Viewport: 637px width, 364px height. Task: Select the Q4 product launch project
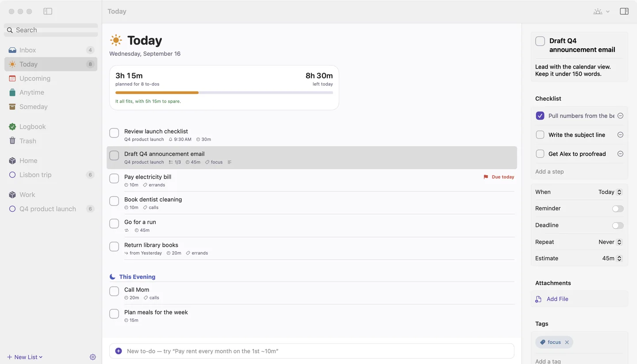(51, 209)
